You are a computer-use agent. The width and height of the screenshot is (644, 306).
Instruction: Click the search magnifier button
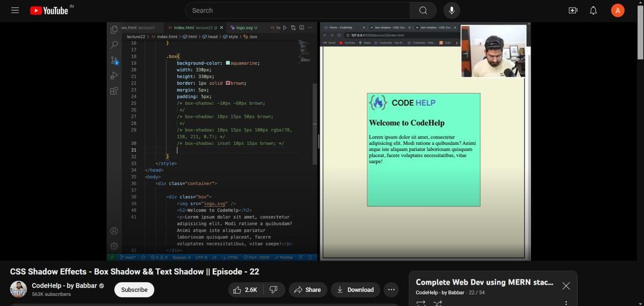click(423, 11)
